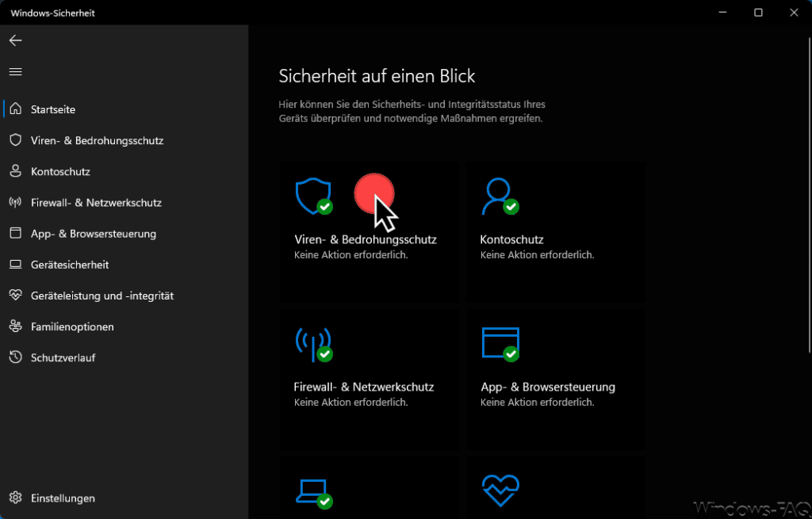
Task: Click 'Keine Aktion erforderlich.' under Viren- & Bedrohungsschutz tile
Action: [x=351, y=255]
